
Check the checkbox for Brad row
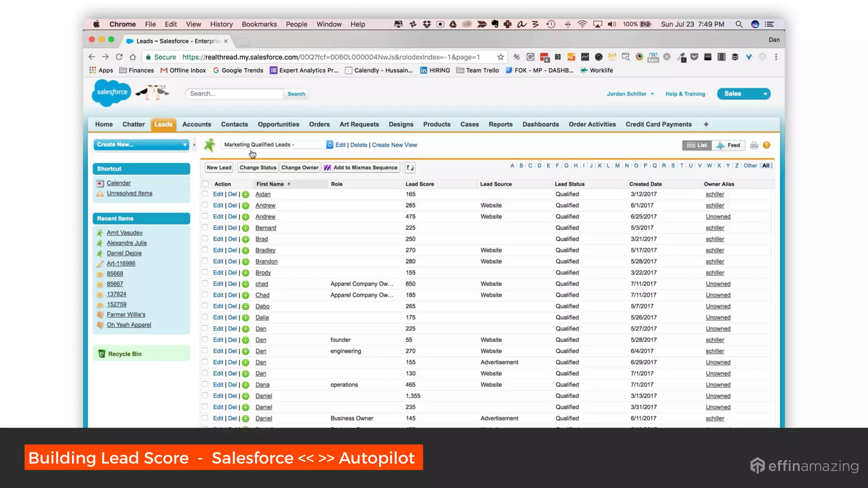coord(205,239)
